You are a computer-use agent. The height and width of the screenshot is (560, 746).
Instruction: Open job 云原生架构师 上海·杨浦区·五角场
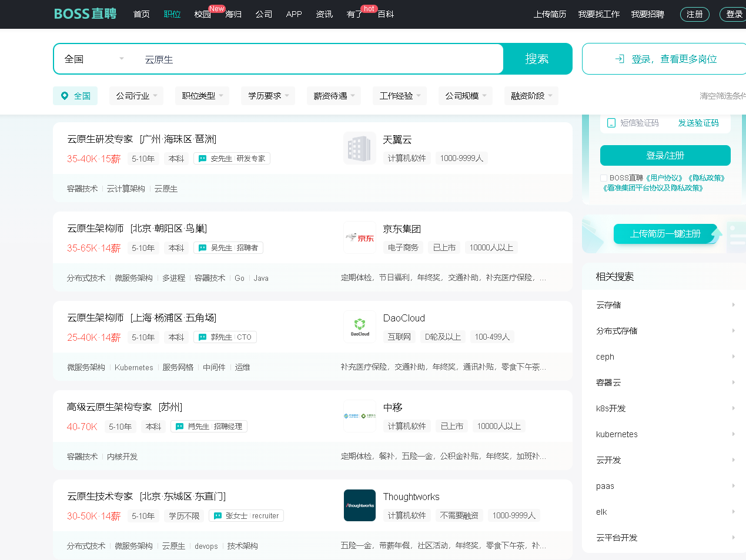142,318
